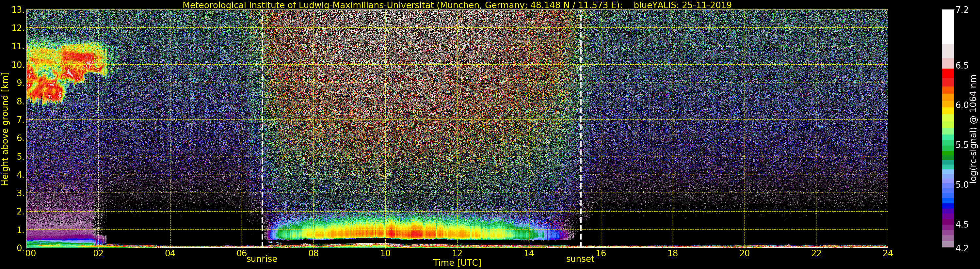Click colorbar value label '4.2'
This screenshot has width=980, height=269.
pyautogui.click(x=962, y=248)
